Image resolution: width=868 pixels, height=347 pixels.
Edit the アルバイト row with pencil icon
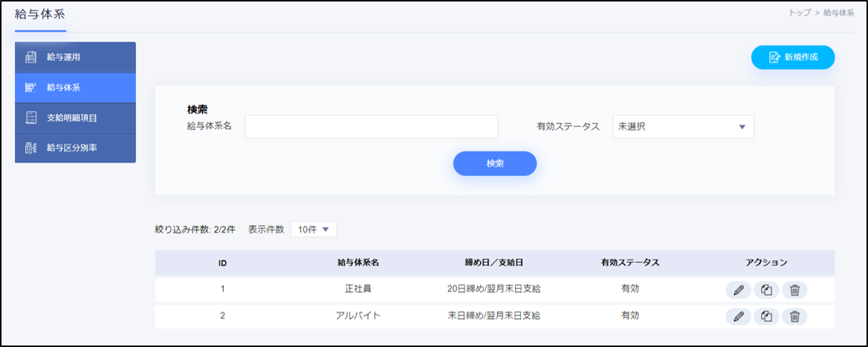[x=738, y=317]
